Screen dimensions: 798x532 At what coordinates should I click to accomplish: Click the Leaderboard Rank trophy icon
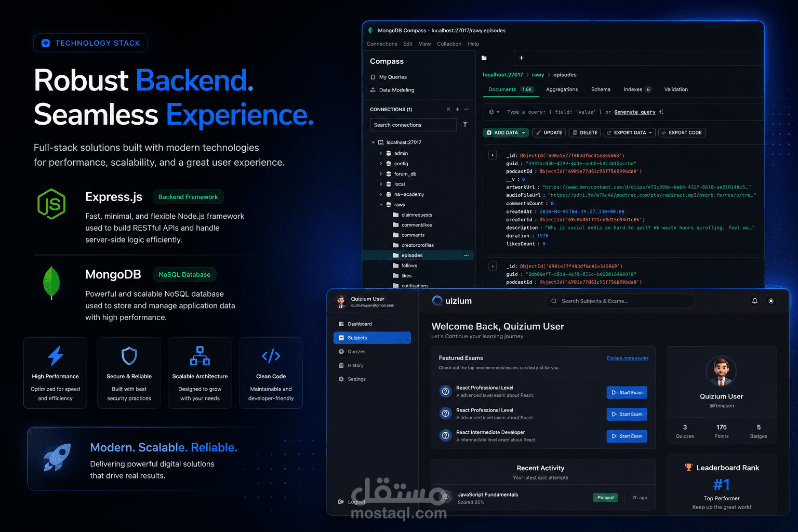(688, 468)
